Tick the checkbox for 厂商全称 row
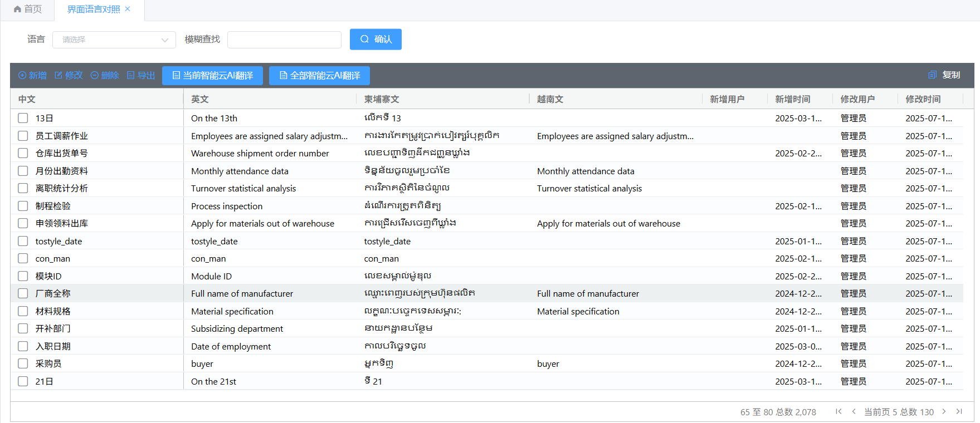This screenshot has width=980, height=423. coord(23,293)
